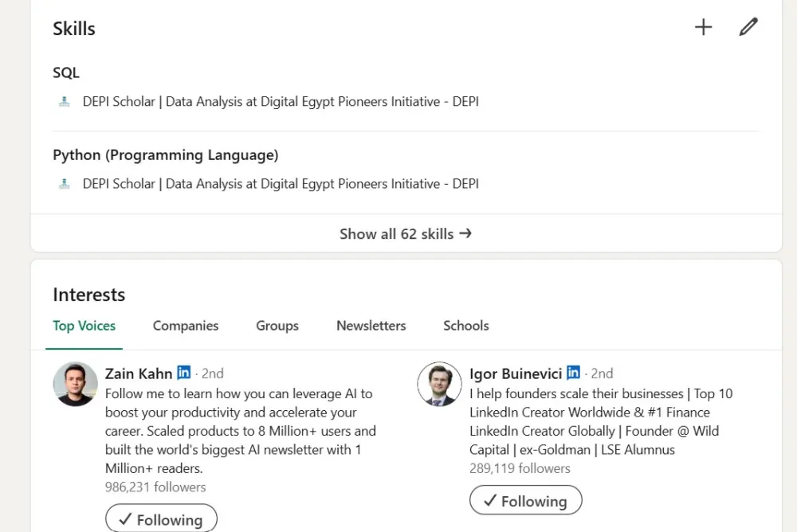Expand the full list of 62 skills
This screenshot has width=797, height=532.
[396, 233]
